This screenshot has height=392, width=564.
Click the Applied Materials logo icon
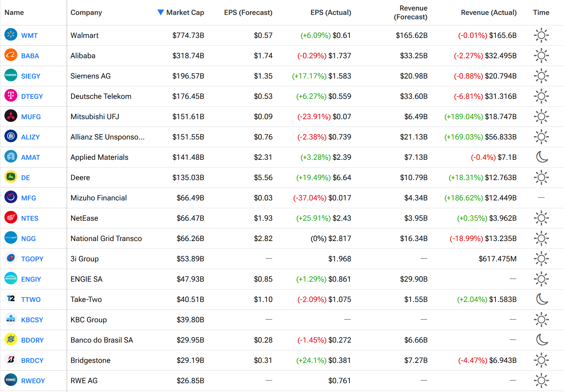[x=11, y=156]
